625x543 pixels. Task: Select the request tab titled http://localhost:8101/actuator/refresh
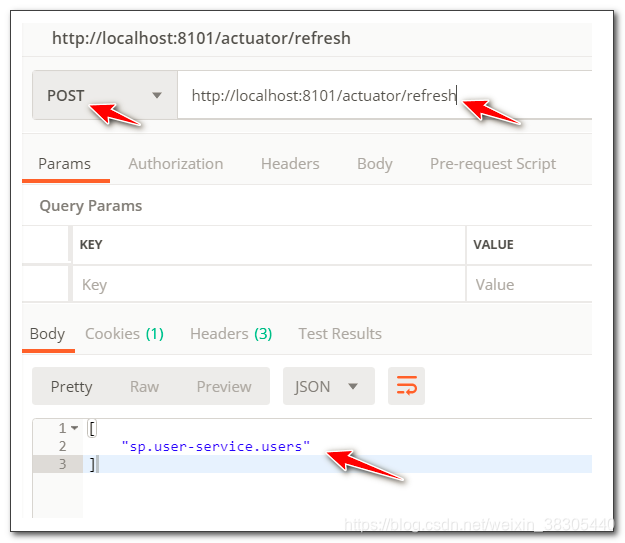click(x=201, y=38)
